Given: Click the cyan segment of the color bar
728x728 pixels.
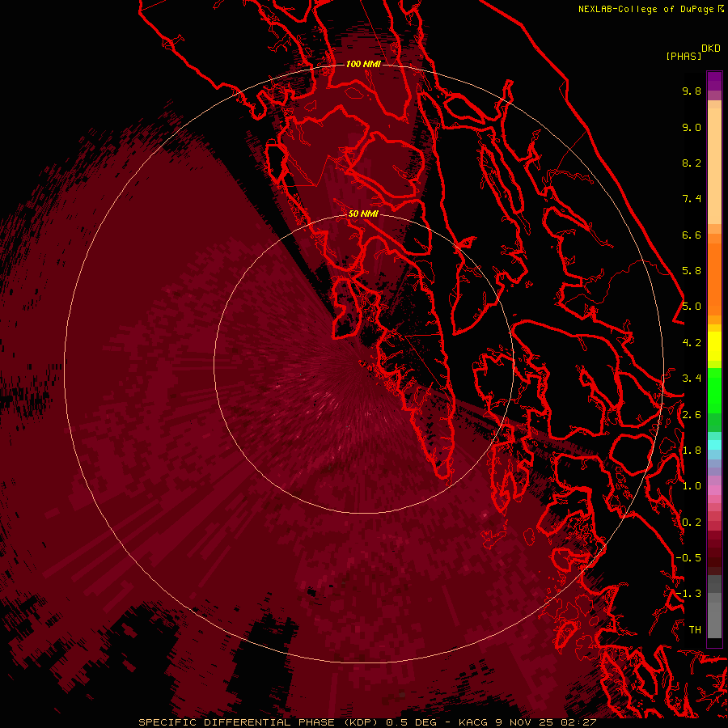Looking at the screenshot, I should (x=714, y=445).
